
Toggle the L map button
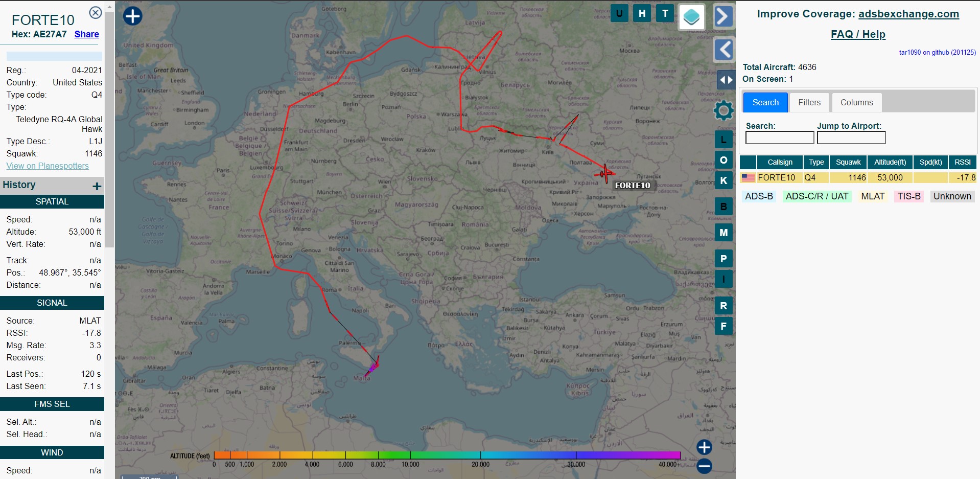coord(724,140)
